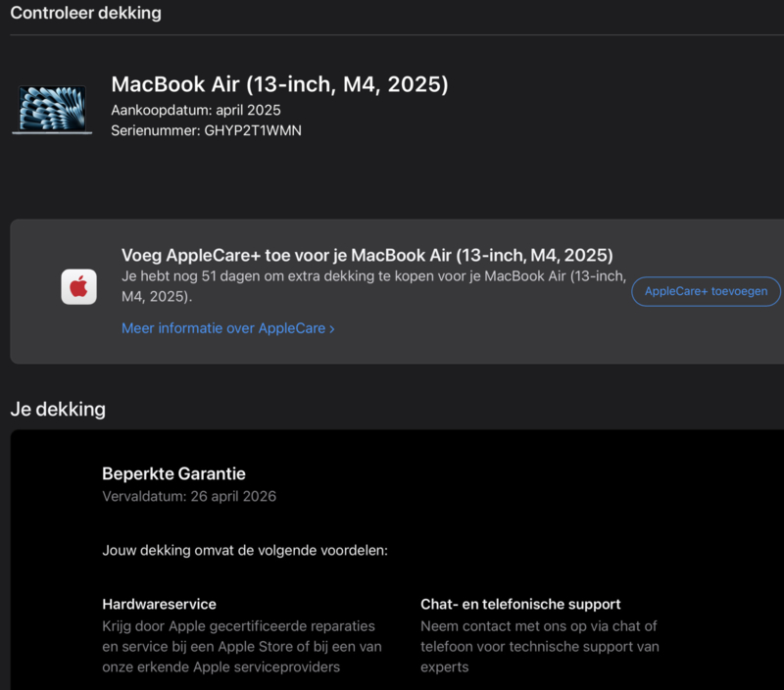Click the Voeg AppleCare+ toe heading
The height and width of the screenshot is (690, 784).
[x=367, y=255]
